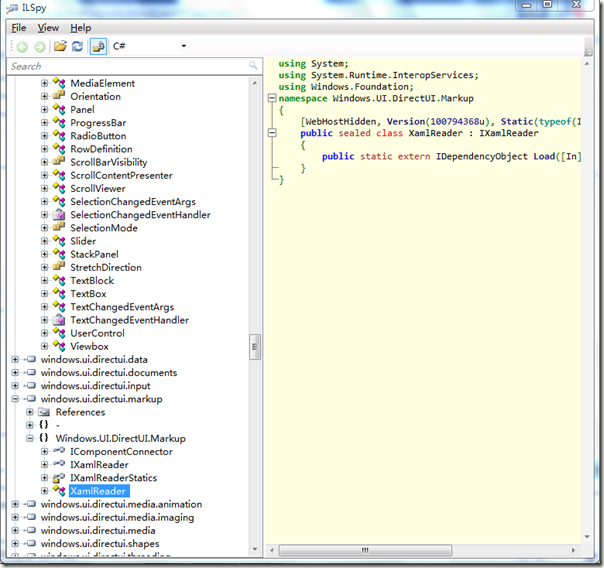Select TextBlock in the tree
Viewport: 604px width, 568px height.
[92, 280]
